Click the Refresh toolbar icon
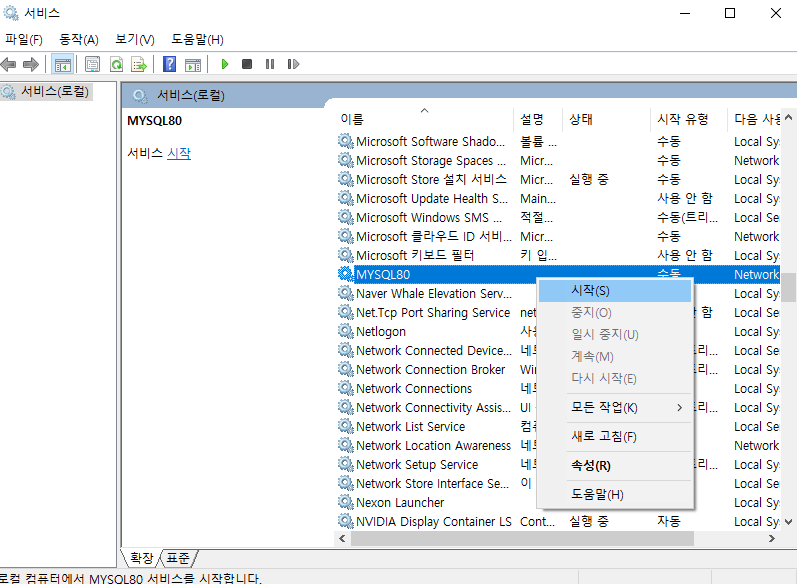 click(x=116, y=64)
